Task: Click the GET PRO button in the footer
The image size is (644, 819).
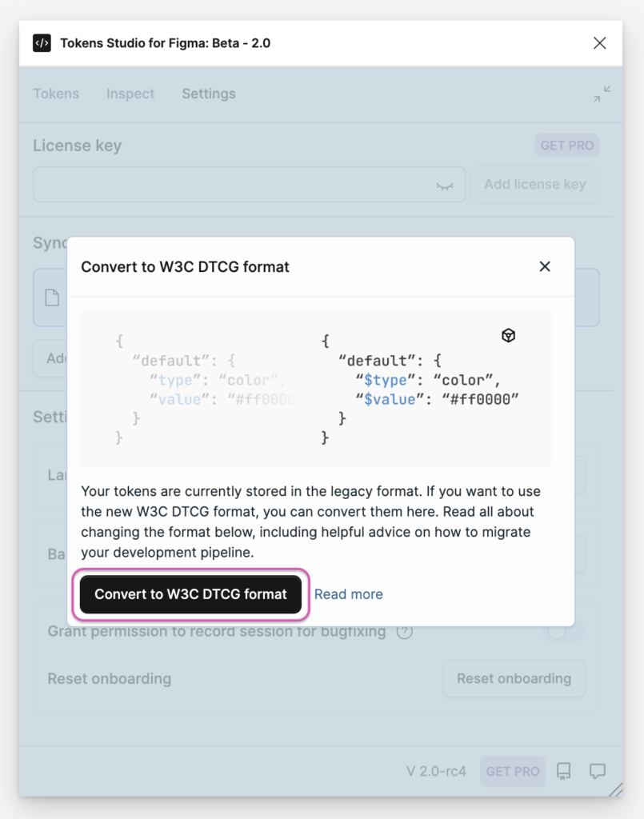Action: [512, 772]
